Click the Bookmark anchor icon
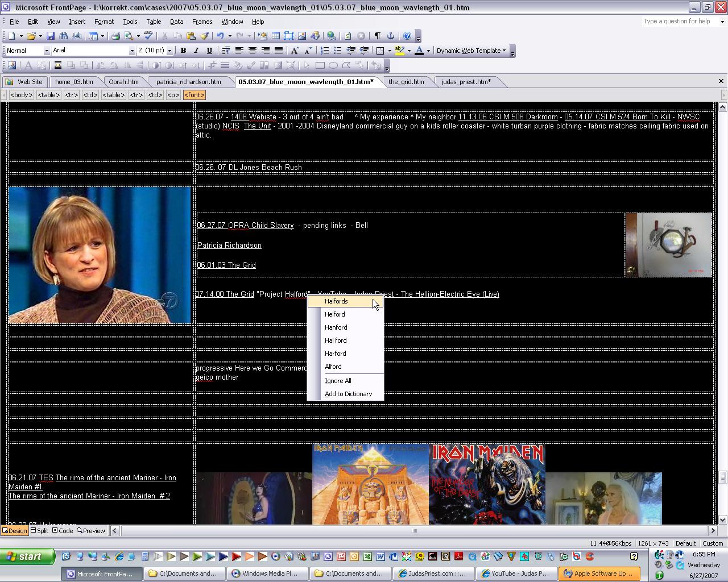 pyautogui.click(x=391, y=36)
